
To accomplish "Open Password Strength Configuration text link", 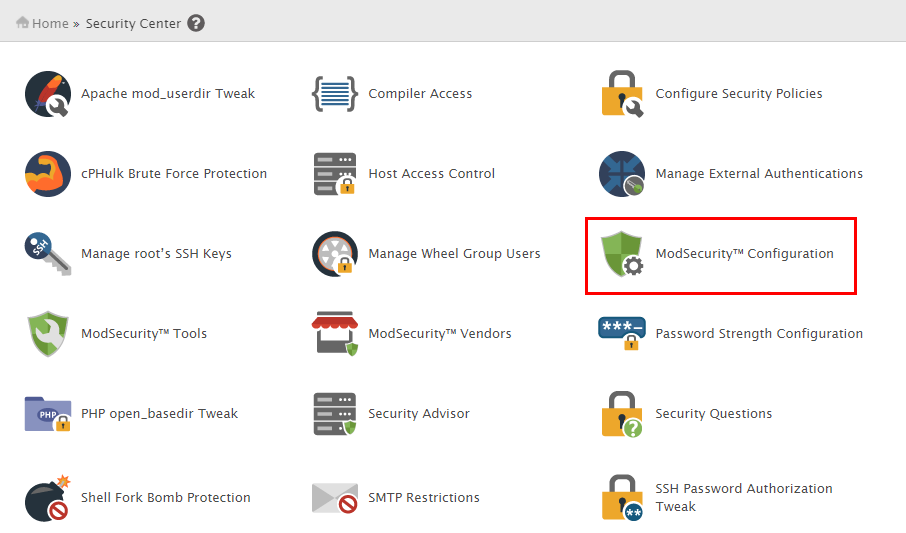I will pyautogui.click(x=759, y=334).
